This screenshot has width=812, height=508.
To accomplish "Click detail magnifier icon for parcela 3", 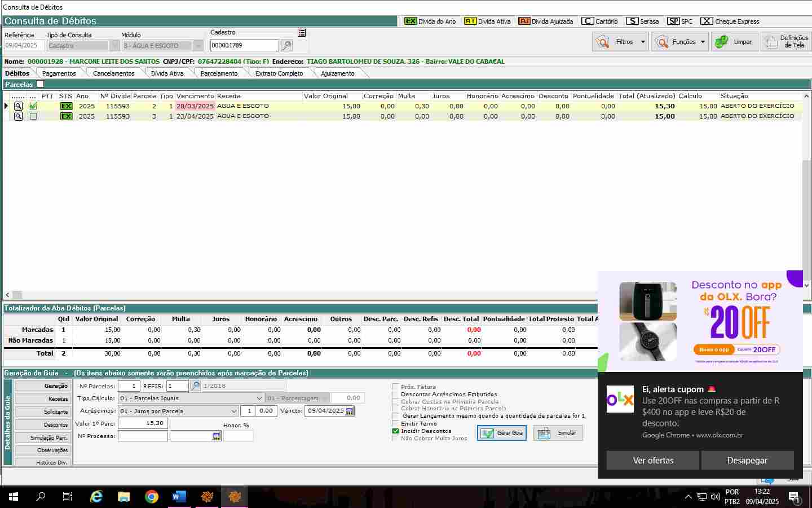I will point(19,116).
